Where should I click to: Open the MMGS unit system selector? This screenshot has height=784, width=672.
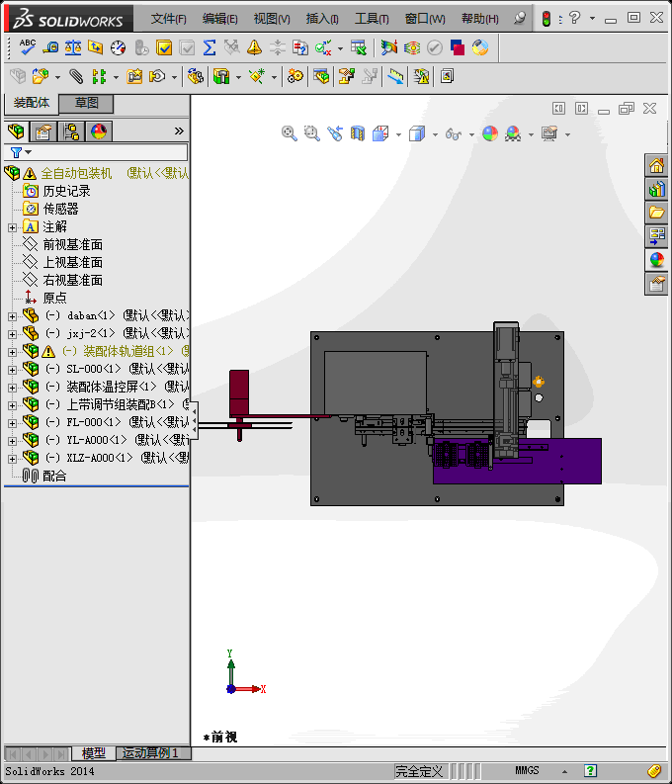(x=527, y=770)
